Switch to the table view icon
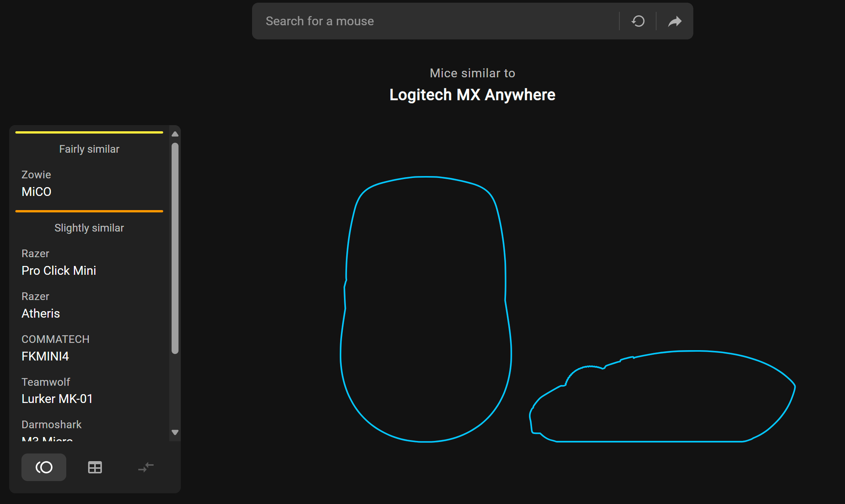 95,467
